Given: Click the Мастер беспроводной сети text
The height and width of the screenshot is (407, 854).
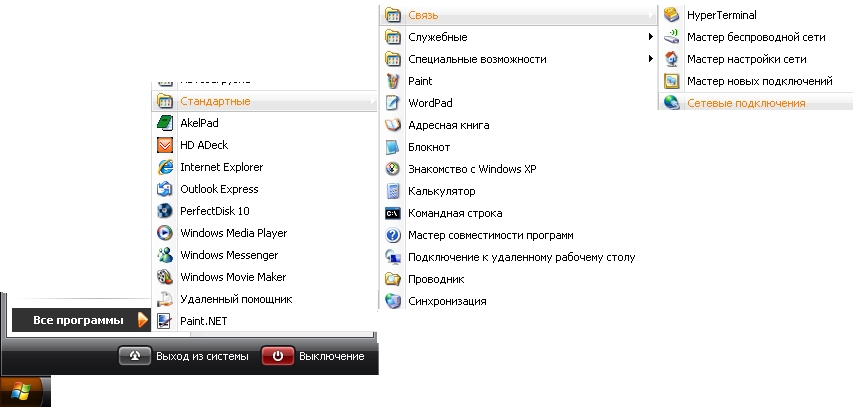Looking at the screenshot, I should [756, 37].
